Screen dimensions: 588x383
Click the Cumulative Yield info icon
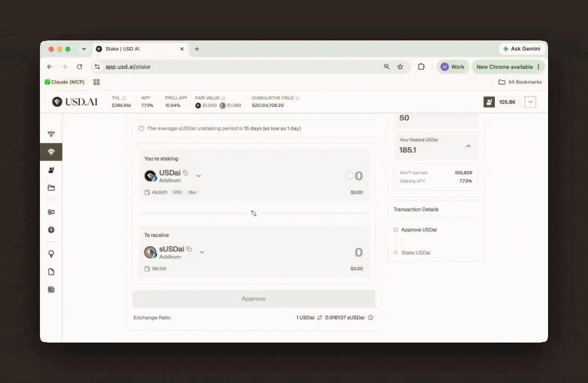pyautogui.click(x=297, y=98)
